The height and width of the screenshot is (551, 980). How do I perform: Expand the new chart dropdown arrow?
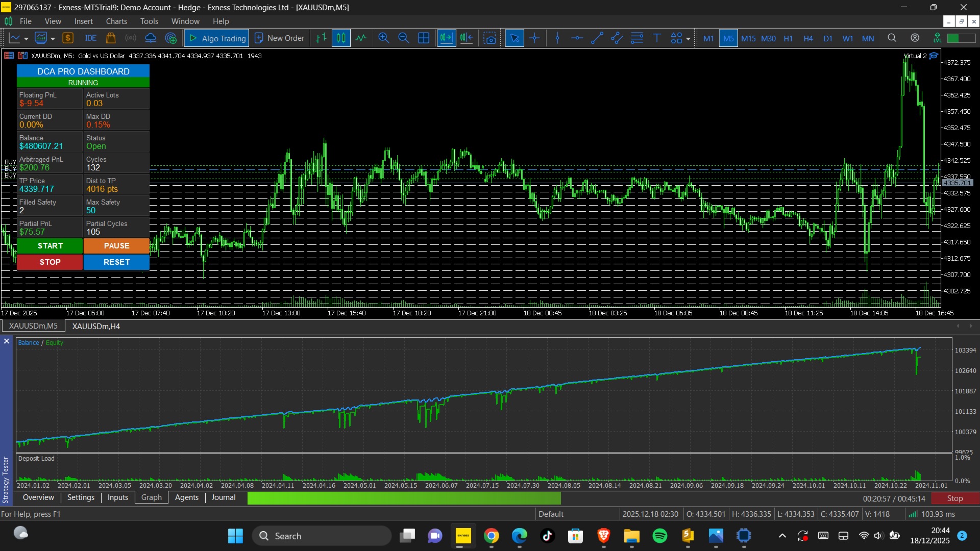26,39
